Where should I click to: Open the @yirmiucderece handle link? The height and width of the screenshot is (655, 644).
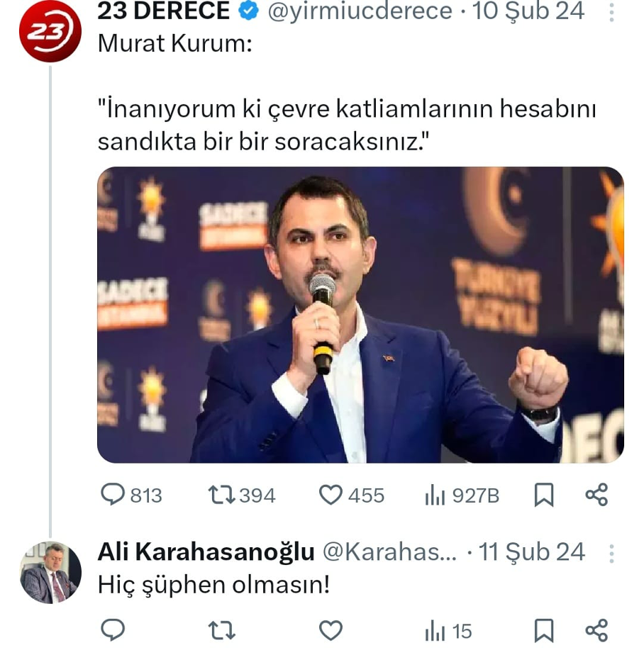(x=360, y=11)
